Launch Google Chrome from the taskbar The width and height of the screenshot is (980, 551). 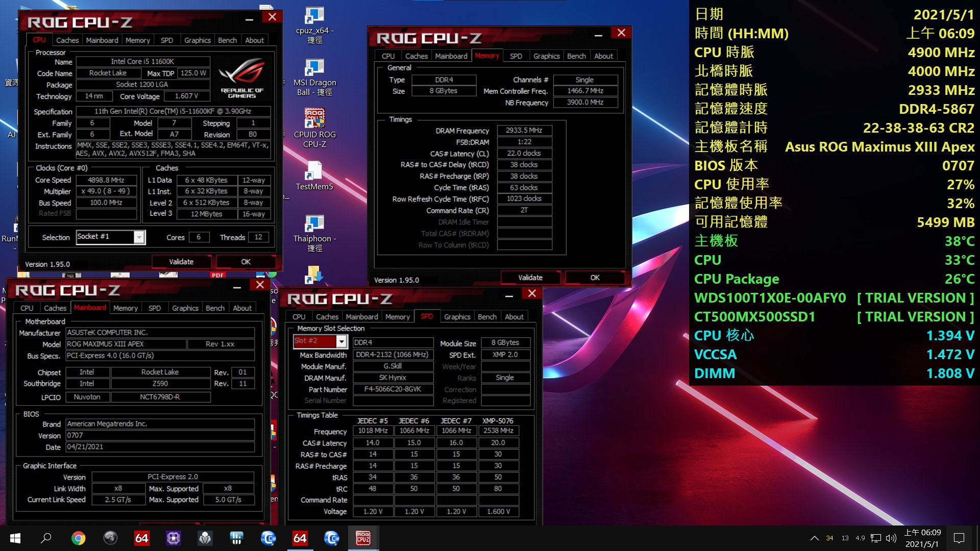pos(78,538)
